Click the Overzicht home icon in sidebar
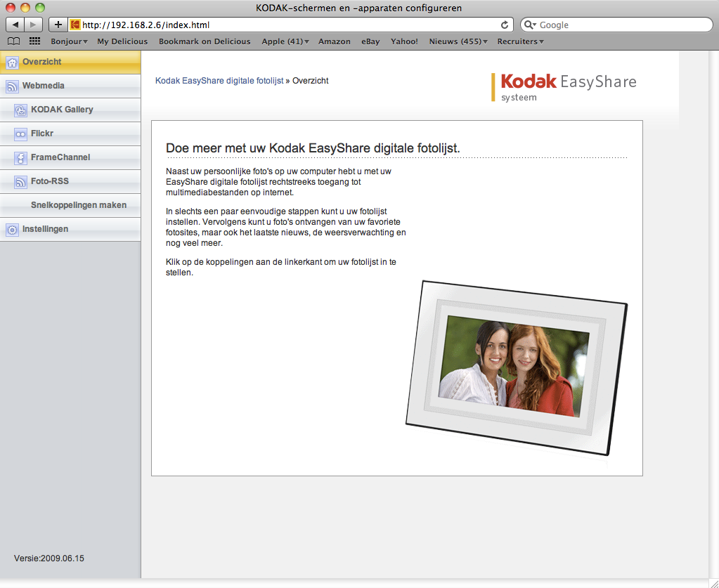Image resolution: width=719 pixels, height=588 pixels. tap(12, 63)
